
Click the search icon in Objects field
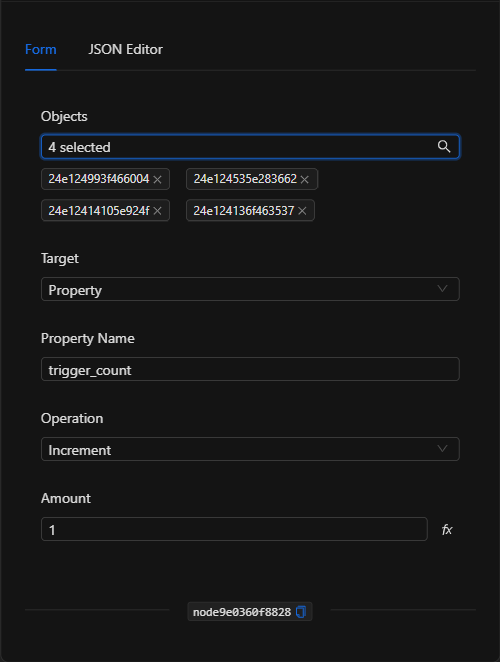[x=443, y=147]
